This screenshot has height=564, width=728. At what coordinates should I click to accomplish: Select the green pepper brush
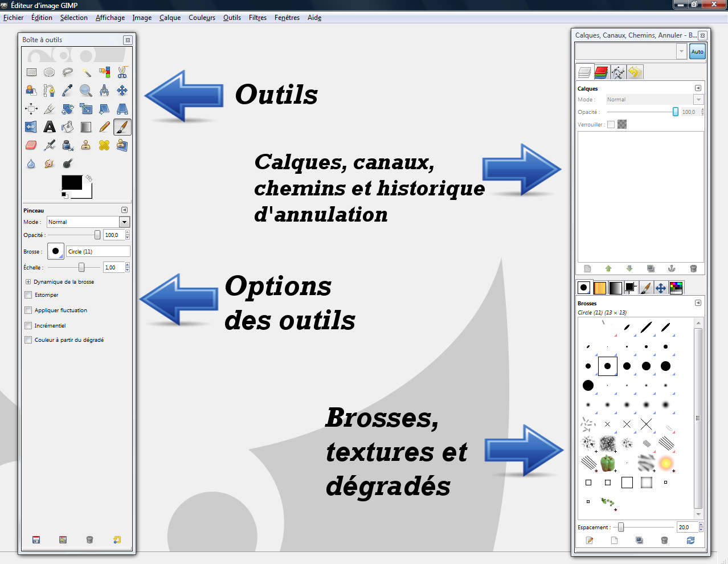coord(608,463)
